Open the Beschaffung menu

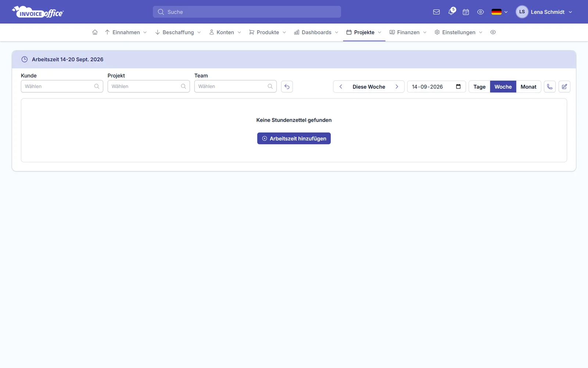pyautogui.click(x=178, y=32)
